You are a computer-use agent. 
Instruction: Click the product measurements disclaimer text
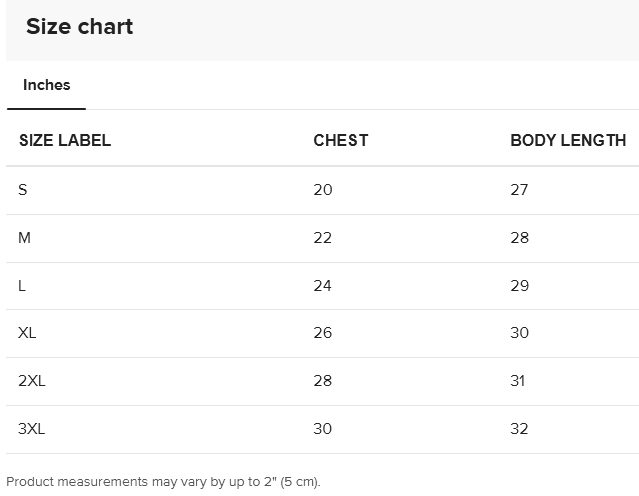(x=163, y=482)
